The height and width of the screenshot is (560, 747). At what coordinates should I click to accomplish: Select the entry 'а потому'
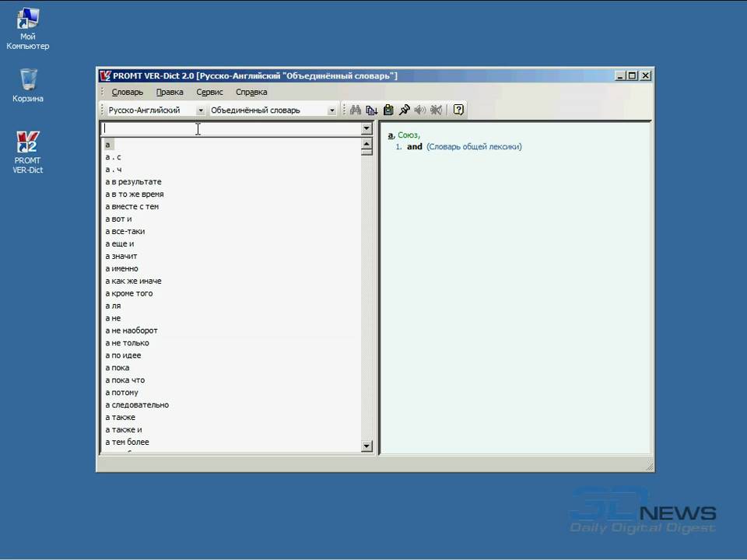tap(122, 392)
